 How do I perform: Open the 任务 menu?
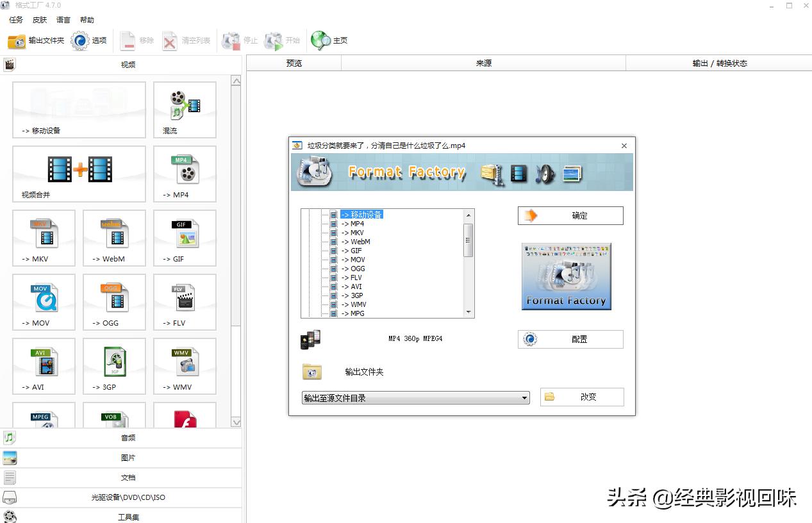coord(16,20)
